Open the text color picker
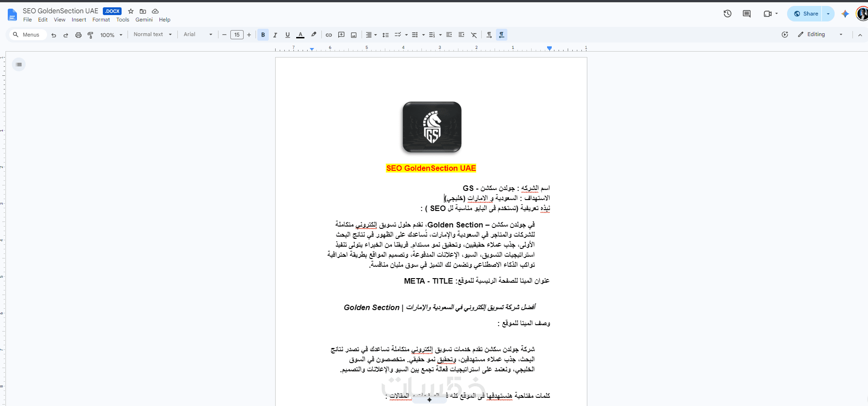 [300, 35]
